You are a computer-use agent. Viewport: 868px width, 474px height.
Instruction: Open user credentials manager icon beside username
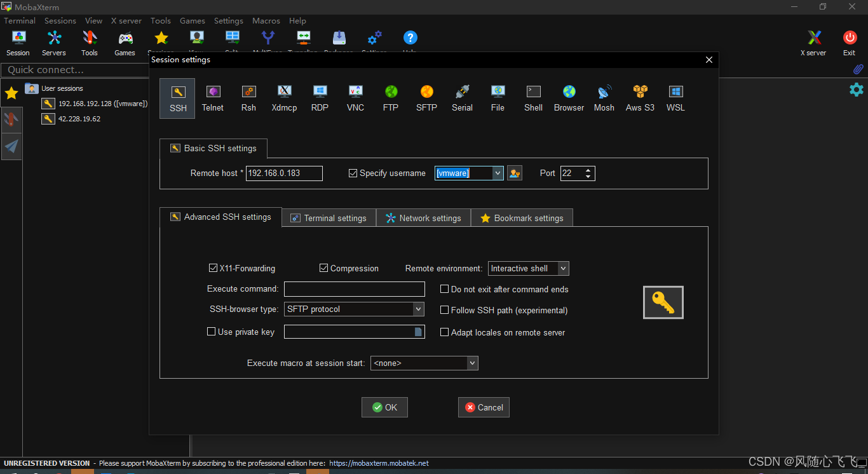pos(515,173)
